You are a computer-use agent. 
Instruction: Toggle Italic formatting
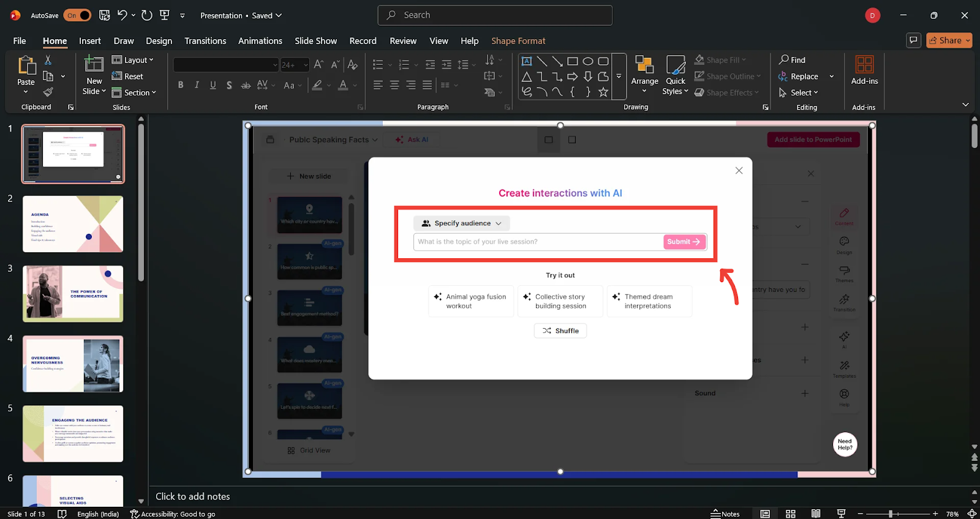tap(197, 85)
